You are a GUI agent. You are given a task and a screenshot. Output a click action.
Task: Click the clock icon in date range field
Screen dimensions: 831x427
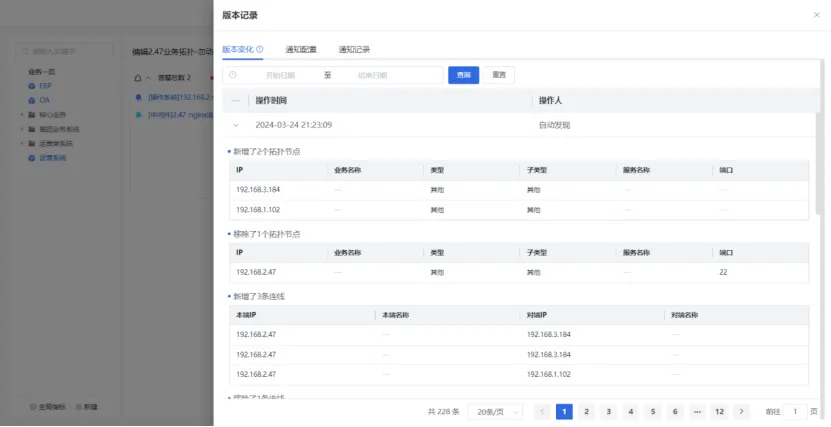click(x=233, y=75)
